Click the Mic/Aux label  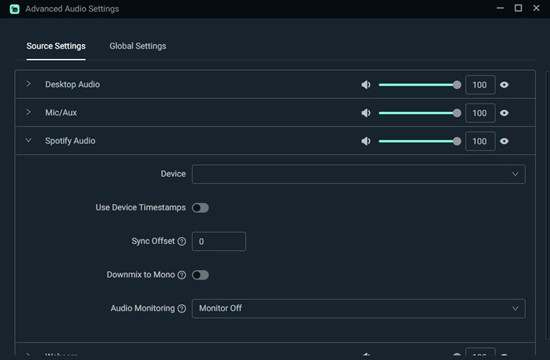point(61,113)
